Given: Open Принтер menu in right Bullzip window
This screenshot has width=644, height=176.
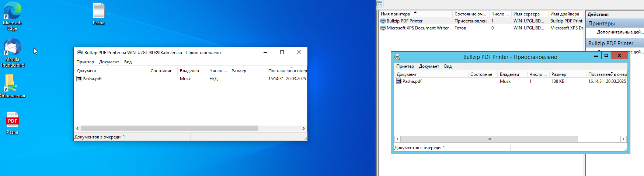Looking at the screenshot, I should [405, 66].
